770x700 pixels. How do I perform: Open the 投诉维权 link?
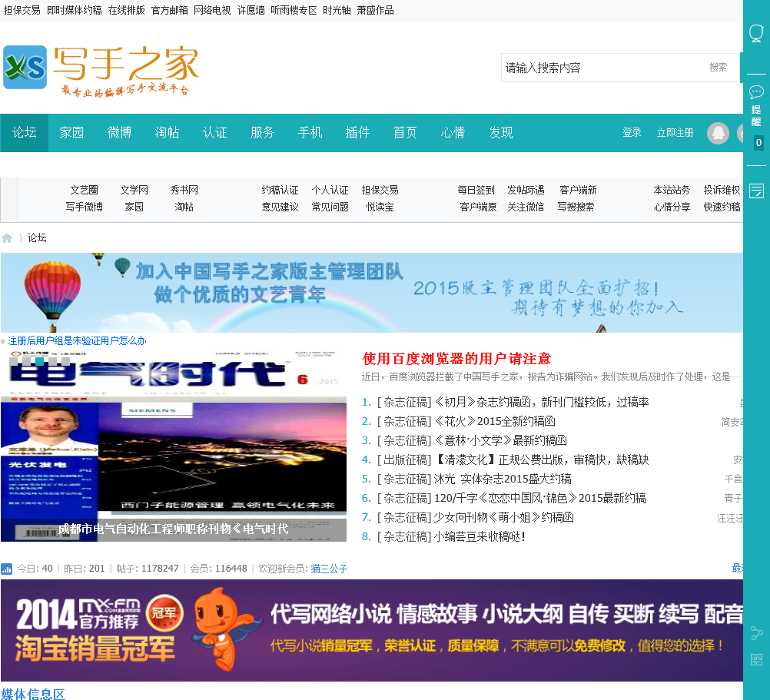(722, 190)
